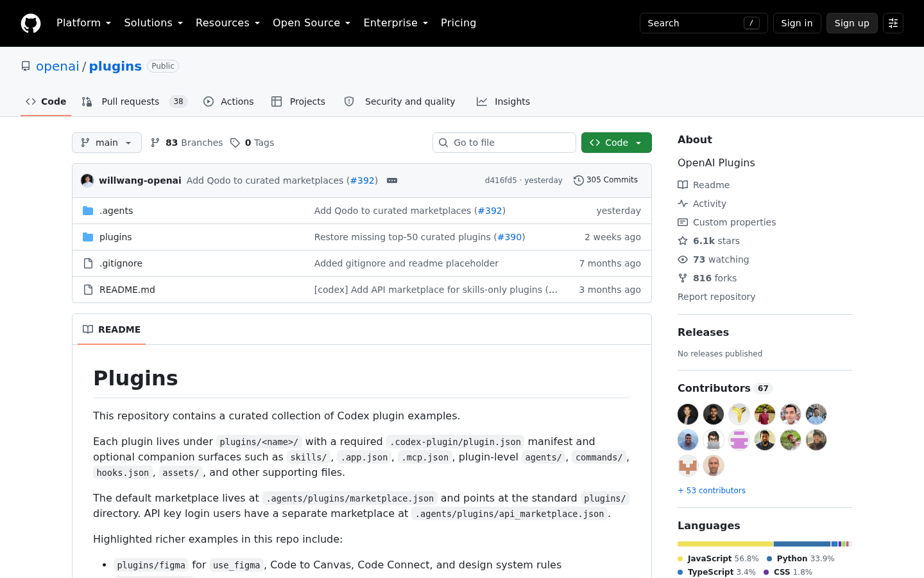
Task: Click the star icon beside 6.1k stars
Action: (683, 241)
